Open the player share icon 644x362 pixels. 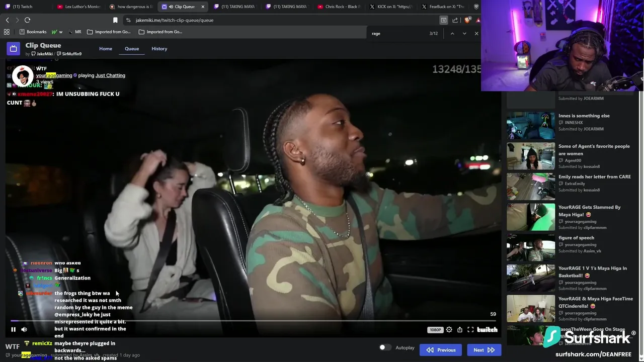click(x=460, y=329)
